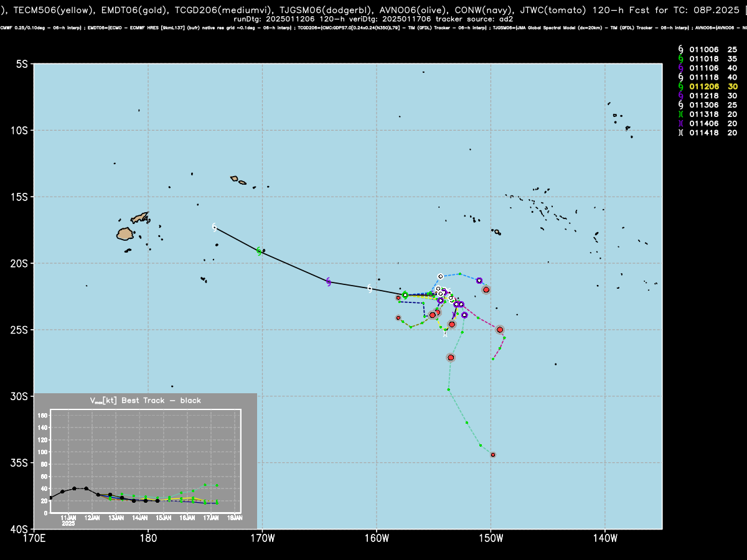747x560 pixels.
Task: Click the white storm symbol starting the best track
Action: [214, 227]
